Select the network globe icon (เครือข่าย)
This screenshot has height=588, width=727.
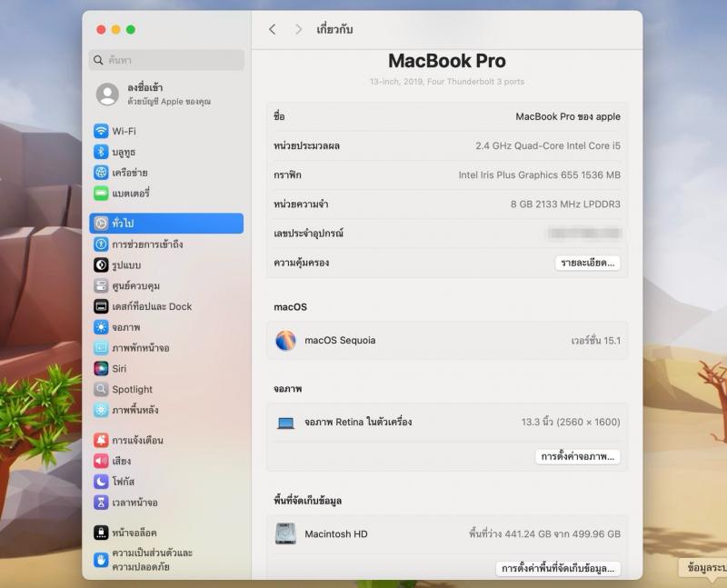[x=101, y=173]
